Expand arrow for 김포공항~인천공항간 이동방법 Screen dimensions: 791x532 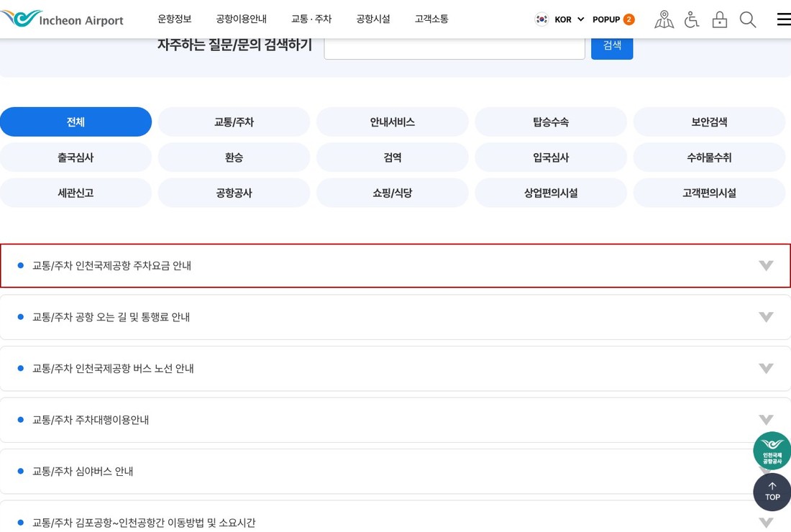pos(766,523)
